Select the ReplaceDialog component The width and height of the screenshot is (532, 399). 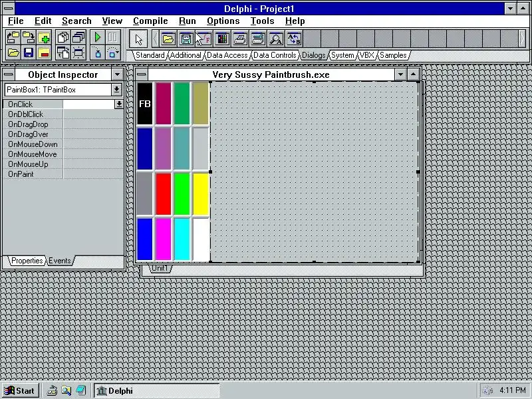294,39
